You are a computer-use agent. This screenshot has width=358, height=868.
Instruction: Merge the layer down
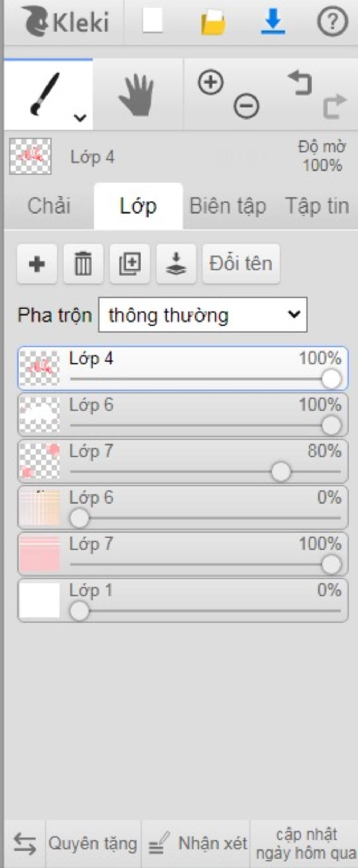tap(176, 264)
